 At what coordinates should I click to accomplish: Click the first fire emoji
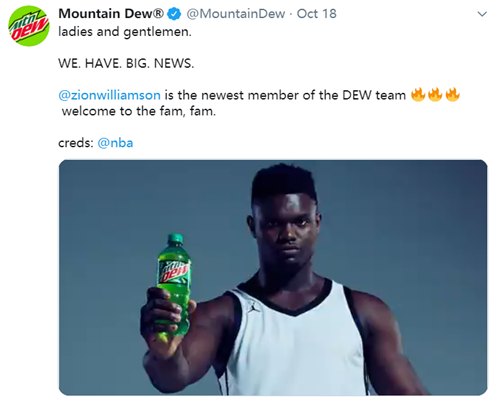(418, 95)
